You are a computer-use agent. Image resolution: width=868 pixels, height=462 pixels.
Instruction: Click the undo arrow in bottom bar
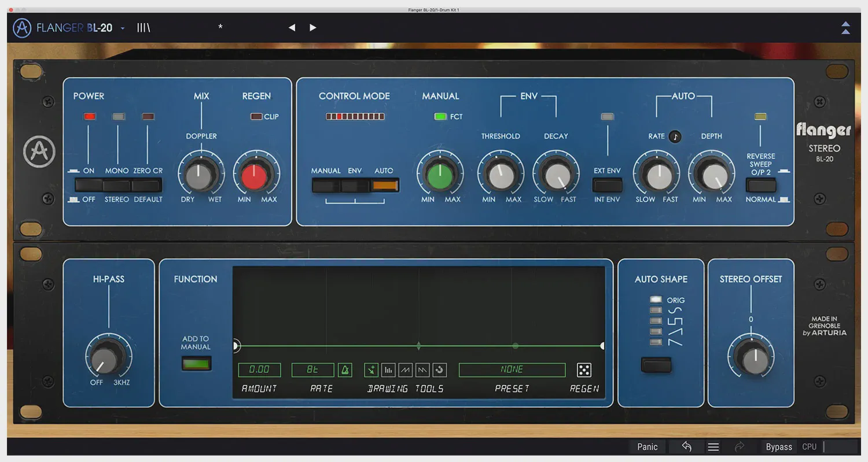(x=686, y=446)
